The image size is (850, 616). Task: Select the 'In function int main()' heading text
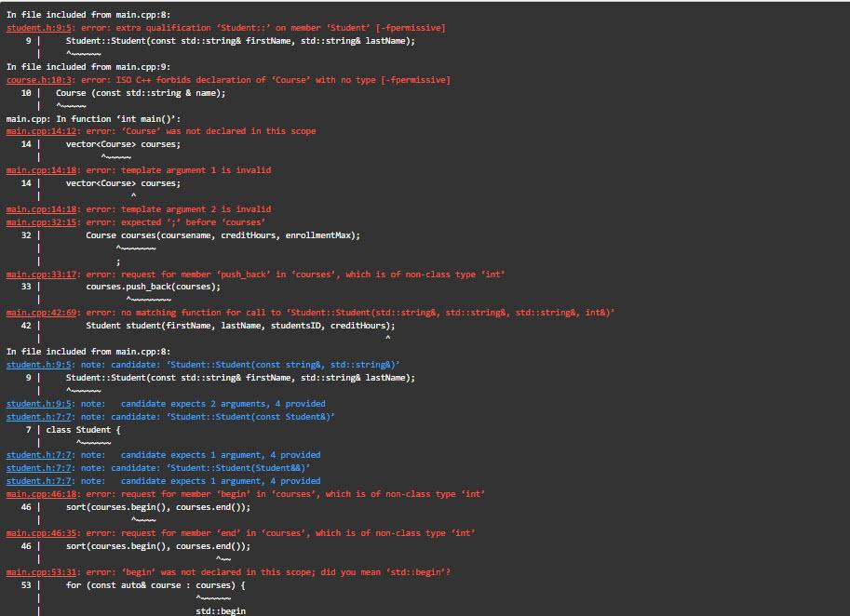[93, 118]
